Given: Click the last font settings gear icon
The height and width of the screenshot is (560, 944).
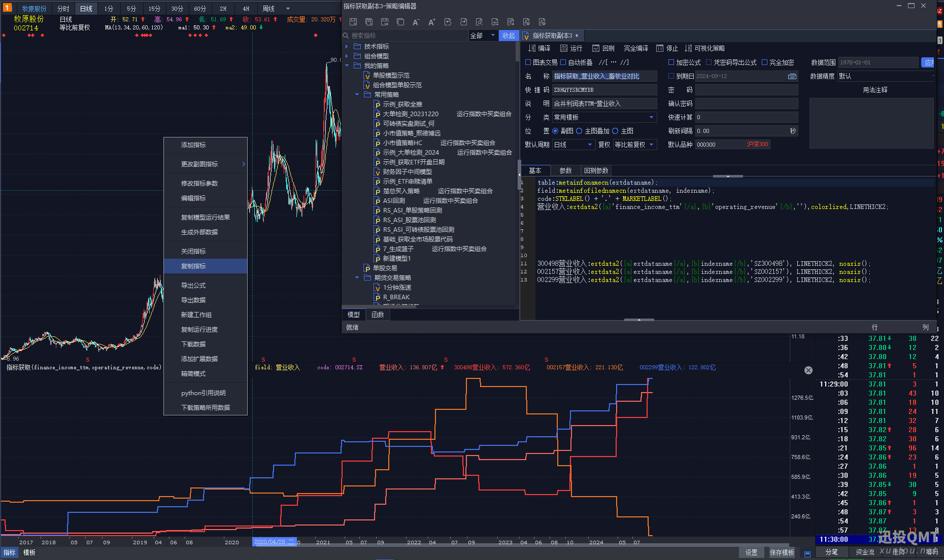Looking at the screenshot, I should 542,22.
